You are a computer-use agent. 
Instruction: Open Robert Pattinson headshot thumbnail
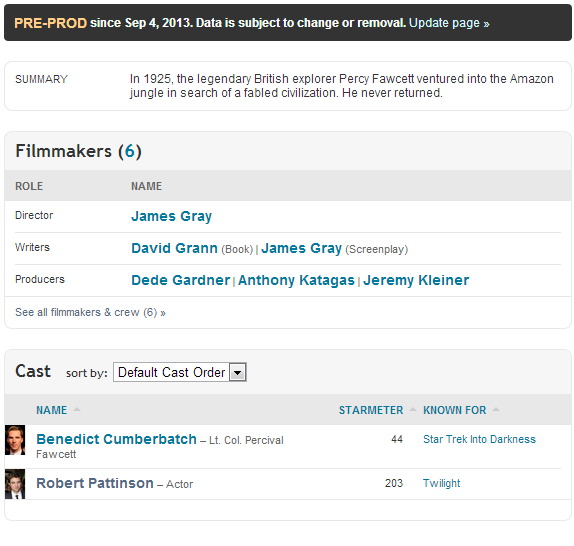(x=15, y=484)
